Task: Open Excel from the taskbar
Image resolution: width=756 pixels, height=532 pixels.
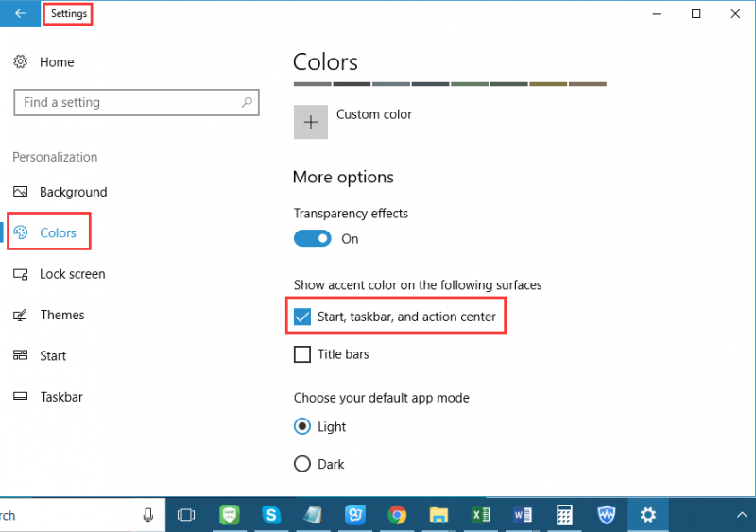Action: (481, 515)
